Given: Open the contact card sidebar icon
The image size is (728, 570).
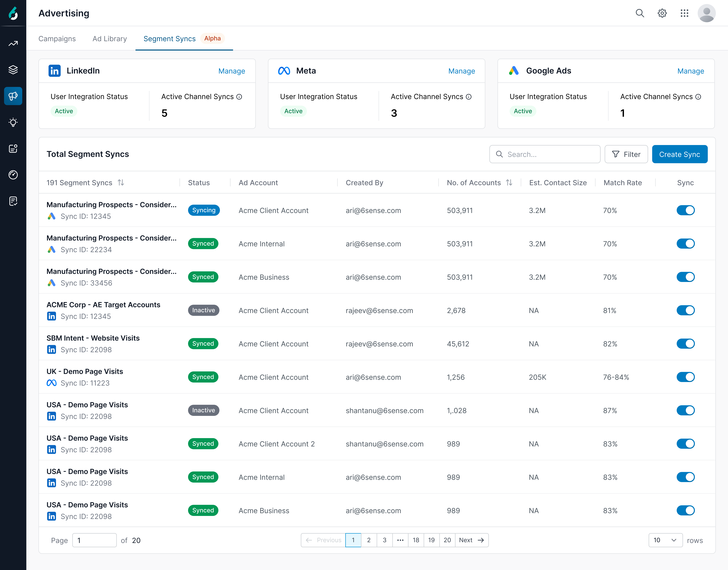Looking at the screenshot, I should (x=13, y=149).
